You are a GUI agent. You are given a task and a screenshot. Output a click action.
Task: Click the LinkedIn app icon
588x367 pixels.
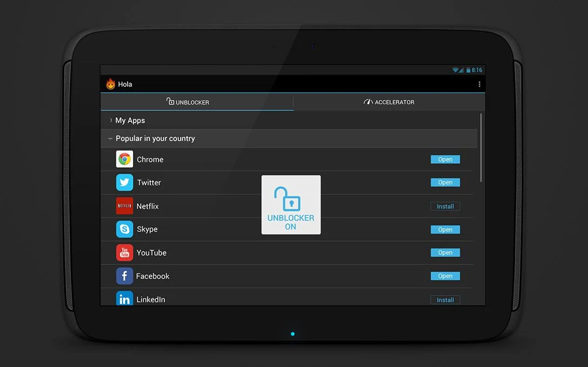(124, 299)
